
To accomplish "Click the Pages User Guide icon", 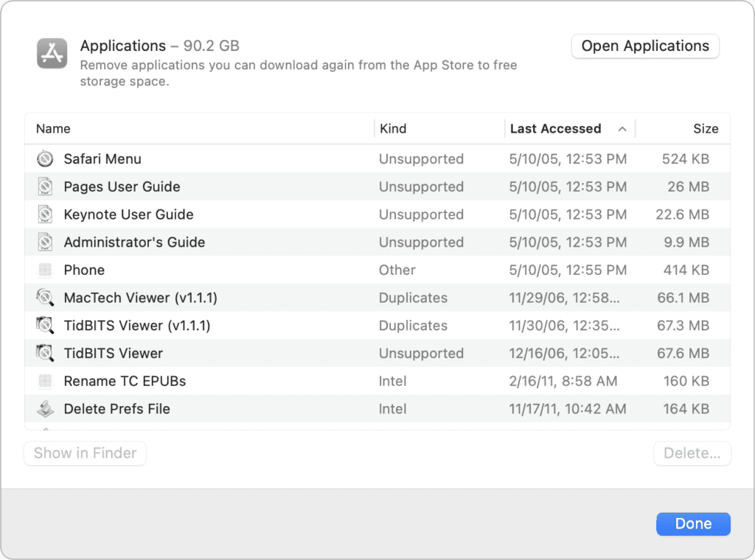I will (45, 186).
